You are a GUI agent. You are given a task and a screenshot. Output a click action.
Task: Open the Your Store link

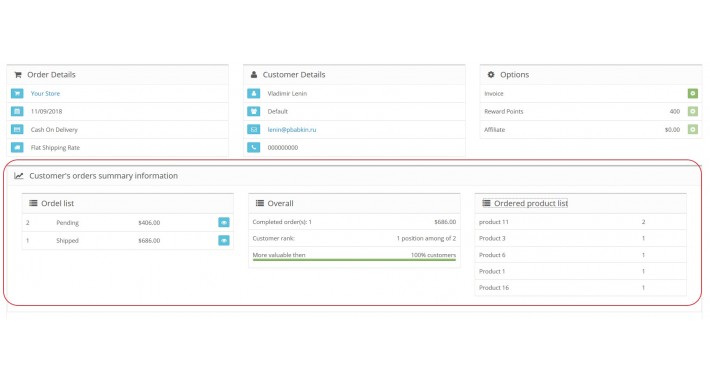coord(45,93)
